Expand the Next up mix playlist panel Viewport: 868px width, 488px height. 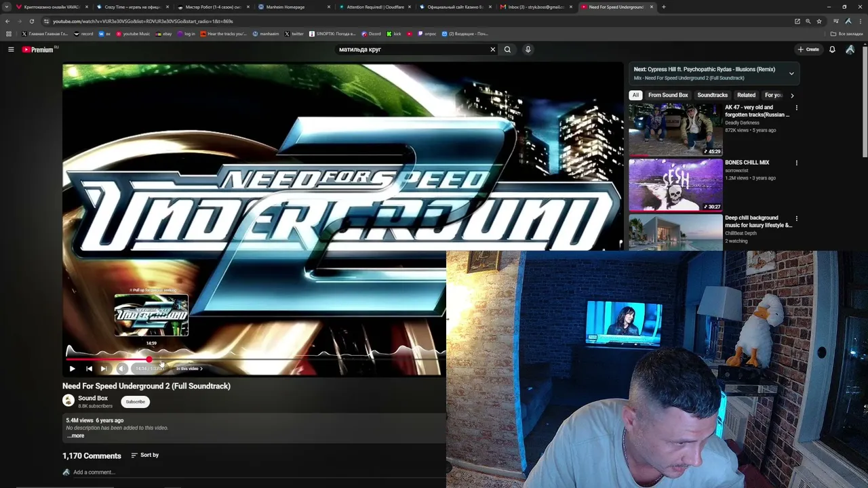pos(791,73)
